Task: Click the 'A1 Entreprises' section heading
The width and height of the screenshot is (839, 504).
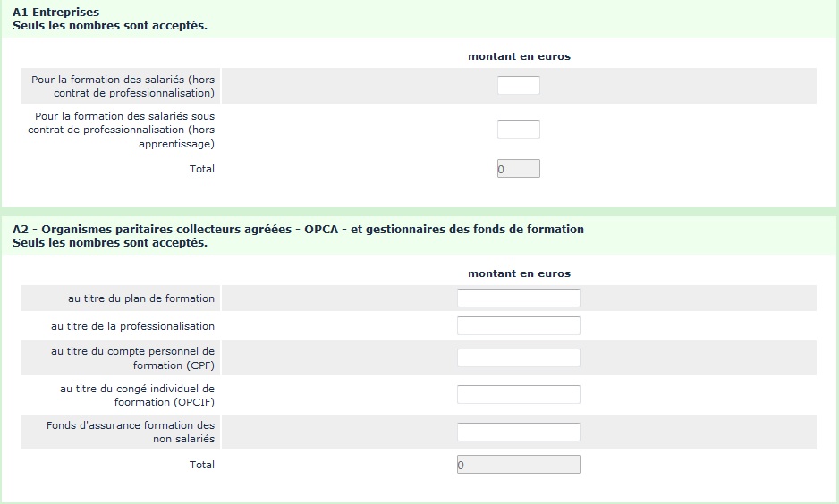Action: click(x=55, y=13)
